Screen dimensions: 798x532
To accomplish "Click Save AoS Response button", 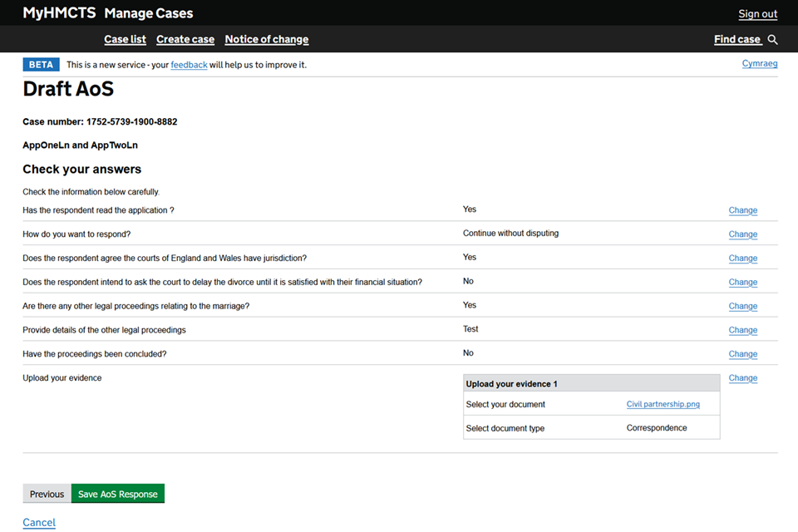I will click(x=118, y=494).
